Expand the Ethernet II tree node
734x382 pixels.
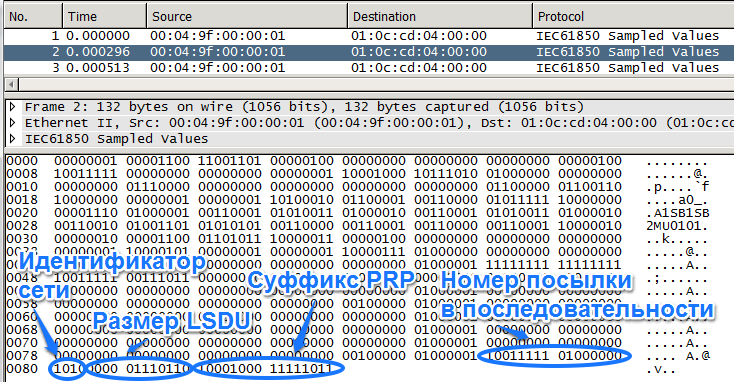[x=13, y=123]
